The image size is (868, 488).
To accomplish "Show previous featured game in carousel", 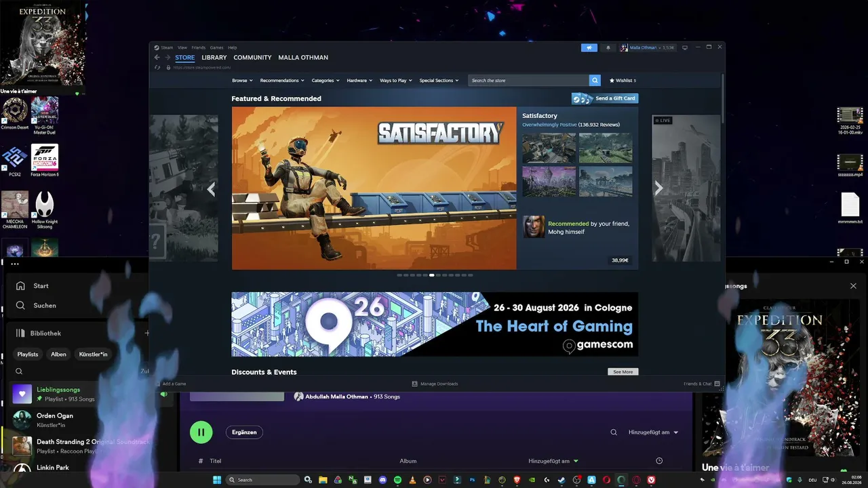I will coord(211,190).
